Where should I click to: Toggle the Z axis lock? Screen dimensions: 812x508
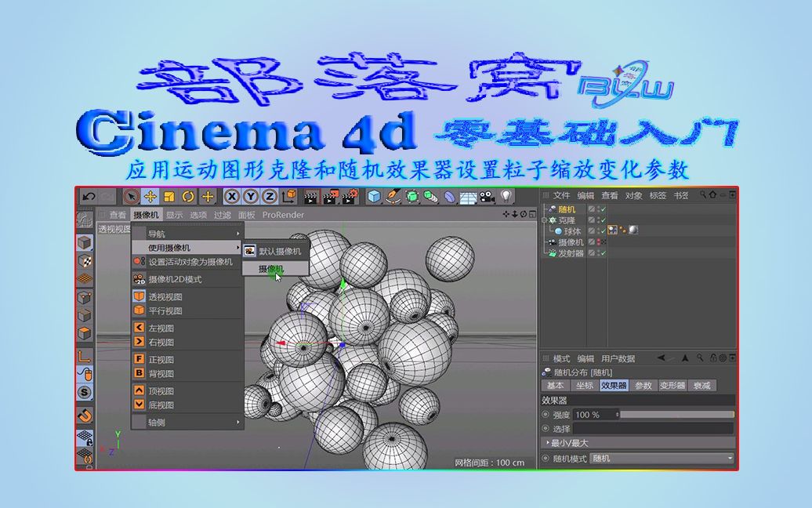click(x=270, y=196)
